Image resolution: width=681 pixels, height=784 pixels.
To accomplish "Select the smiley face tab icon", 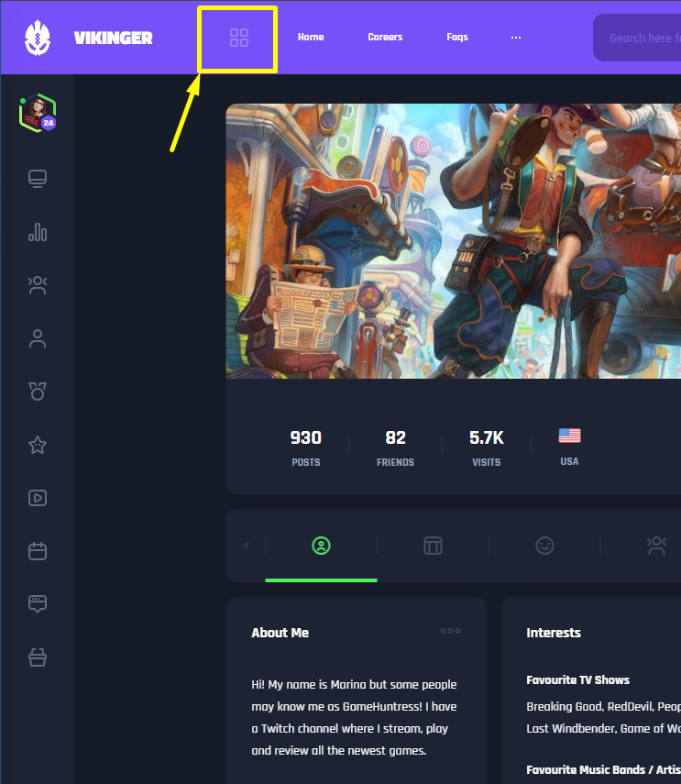I will coord(544,546).
